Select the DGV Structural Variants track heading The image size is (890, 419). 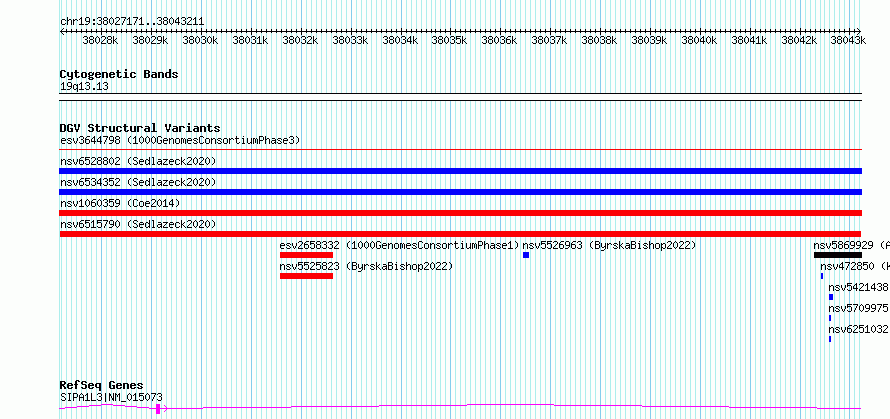click(140, 128)
